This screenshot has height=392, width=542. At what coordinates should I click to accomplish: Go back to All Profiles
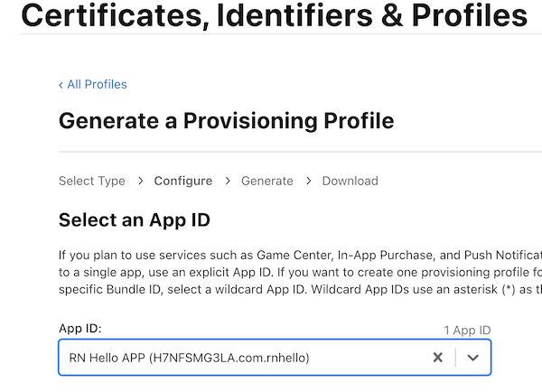tap(97, 85)
